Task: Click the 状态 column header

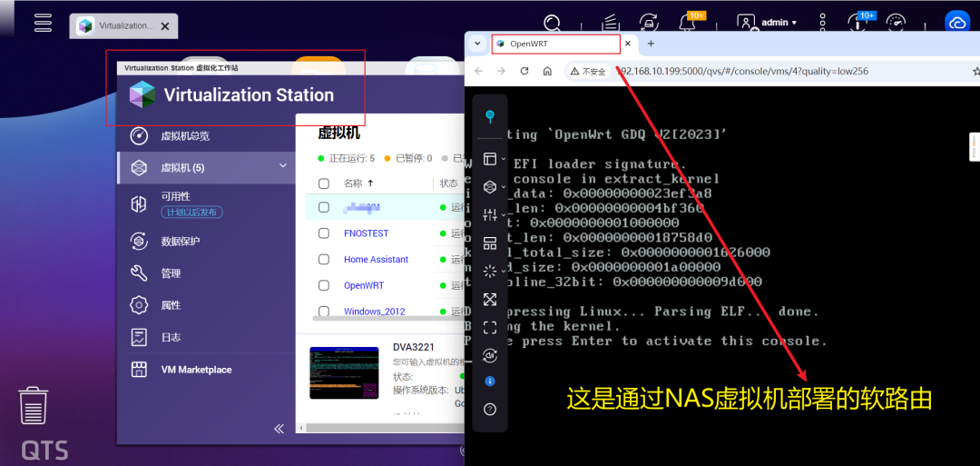Action: pyautogui.click(x=449, y=183)
